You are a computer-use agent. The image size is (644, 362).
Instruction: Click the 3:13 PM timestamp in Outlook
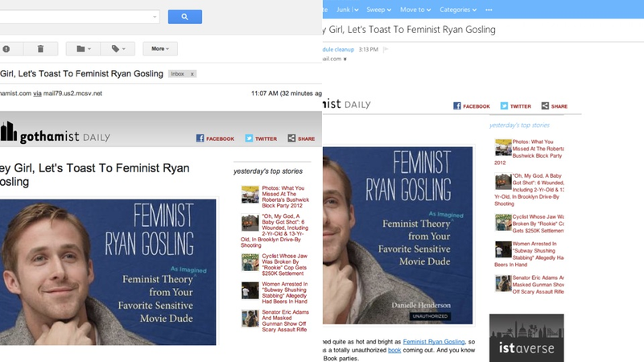pos(369,49)
